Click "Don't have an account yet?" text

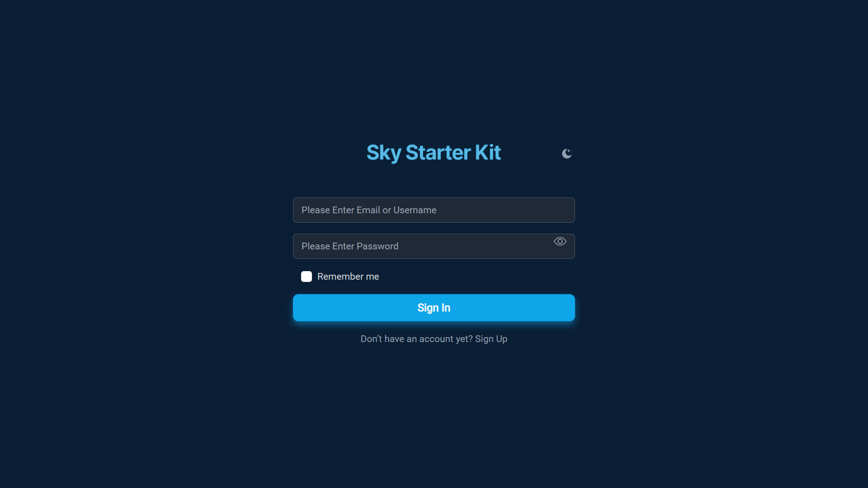coord(417,339)
